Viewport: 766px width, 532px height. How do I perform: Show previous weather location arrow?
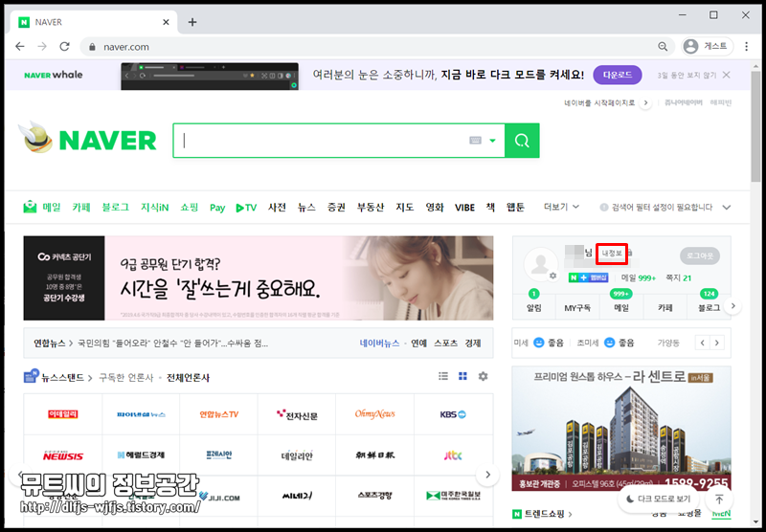pos(702,343)
